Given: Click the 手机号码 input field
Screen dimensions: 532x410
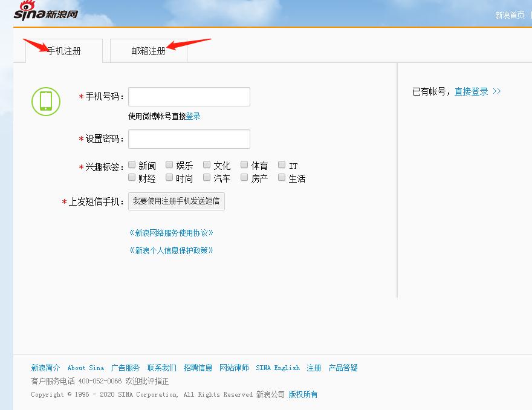Looking at the screenshot, I should [189, 96].
